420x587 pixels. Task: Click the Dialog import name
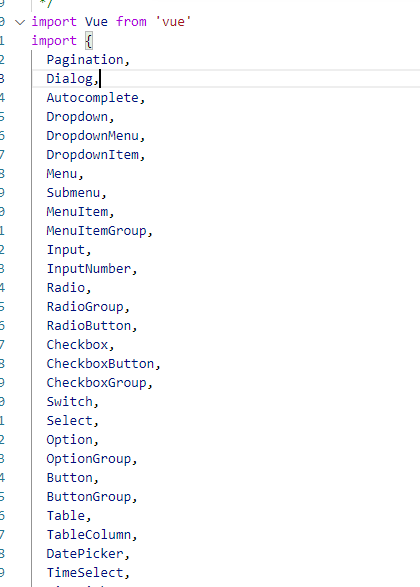coord(70,79)
